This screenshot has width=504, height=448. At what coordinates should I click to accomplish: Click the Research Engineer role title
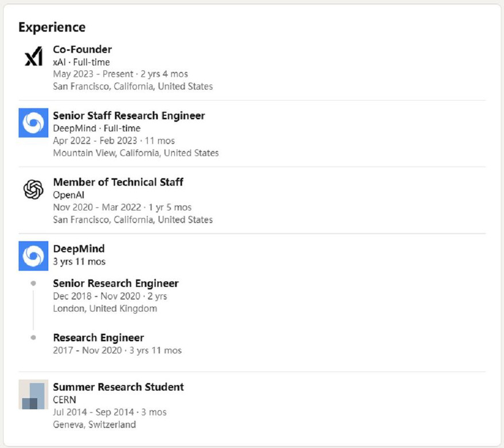(x=98, y=337)
